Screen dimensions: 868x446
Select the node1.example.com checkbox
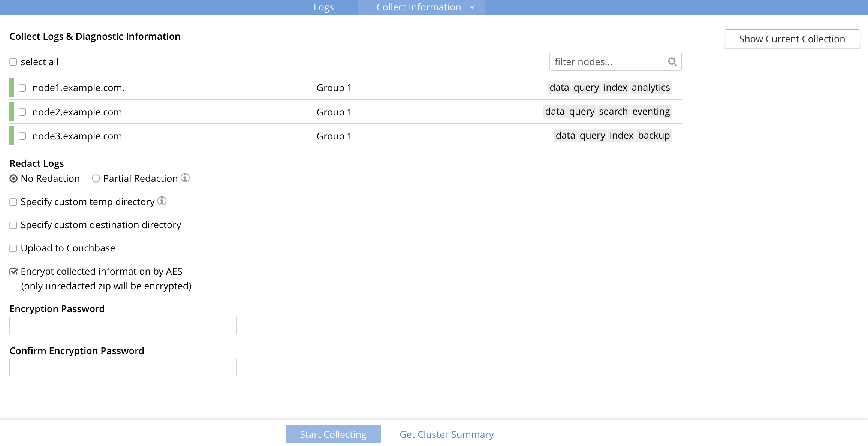coord(22,88)
